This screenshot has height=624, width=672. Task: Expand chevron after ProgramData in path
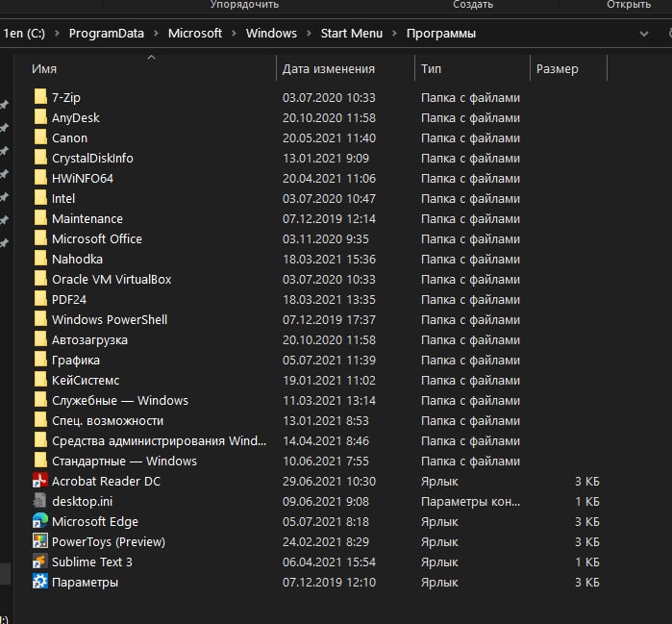point(156,33)
